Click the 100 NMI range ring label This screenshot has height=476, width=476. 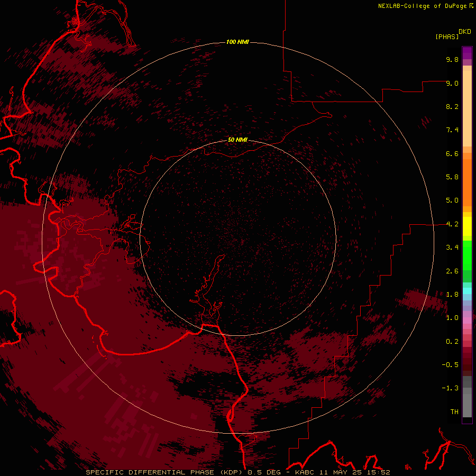237,42
